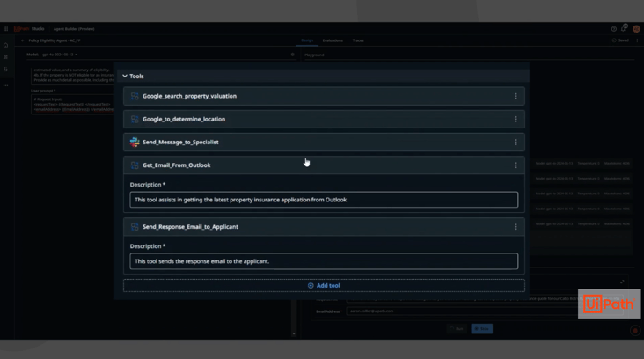Open the Home icon in sidebar

[6, 45]
